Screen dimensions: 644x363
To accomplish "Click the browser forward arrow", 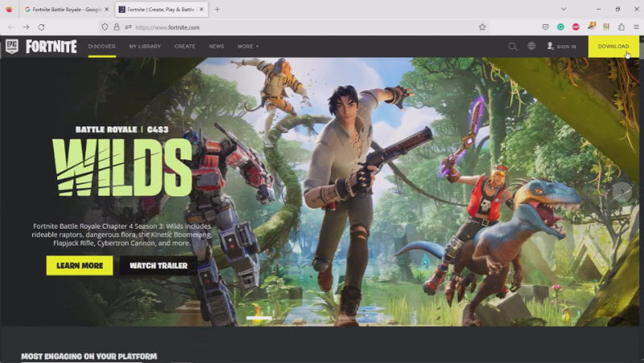I will coord(27,27).
